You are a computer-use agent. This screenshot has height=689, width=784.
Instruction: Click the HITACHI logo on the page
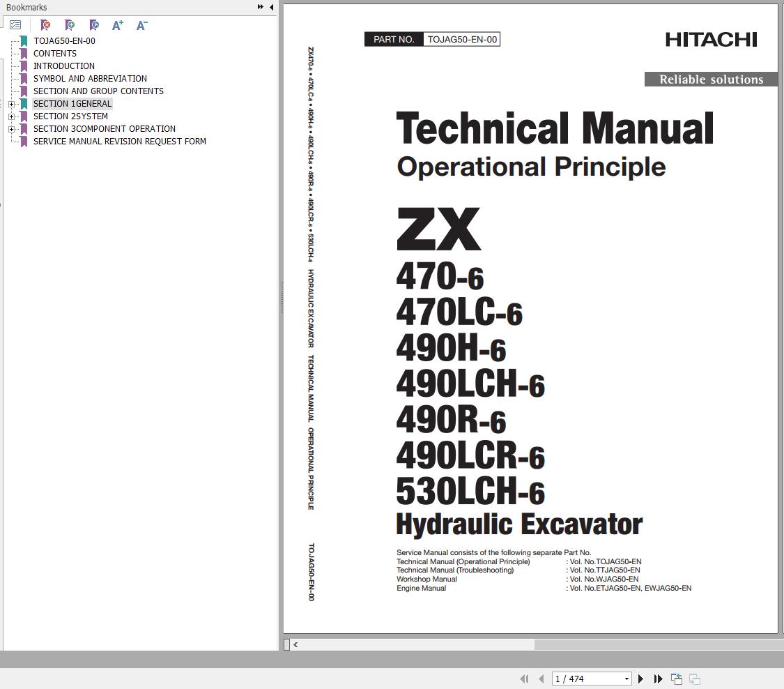click(711, 40)
